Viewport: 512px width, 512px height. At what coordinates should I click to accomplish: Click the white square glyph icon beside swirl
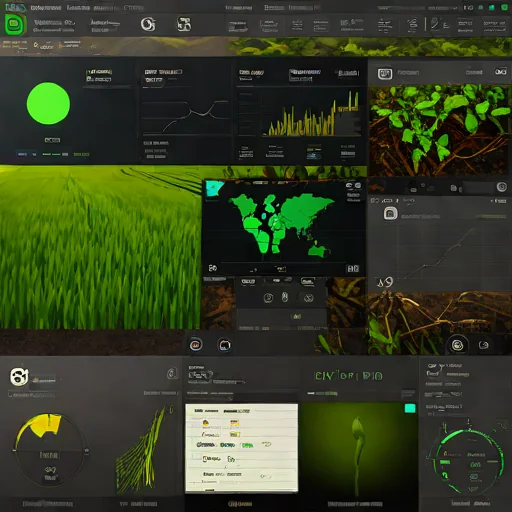pos(184,24)
